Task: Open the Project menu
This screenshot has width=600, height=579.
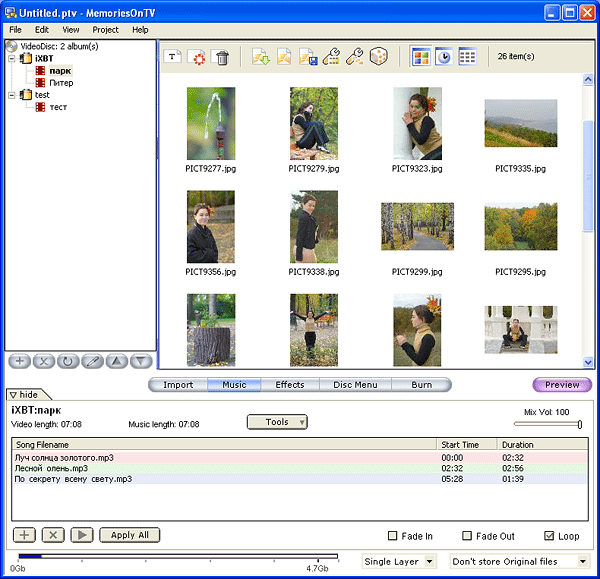Action: point(105,30)
